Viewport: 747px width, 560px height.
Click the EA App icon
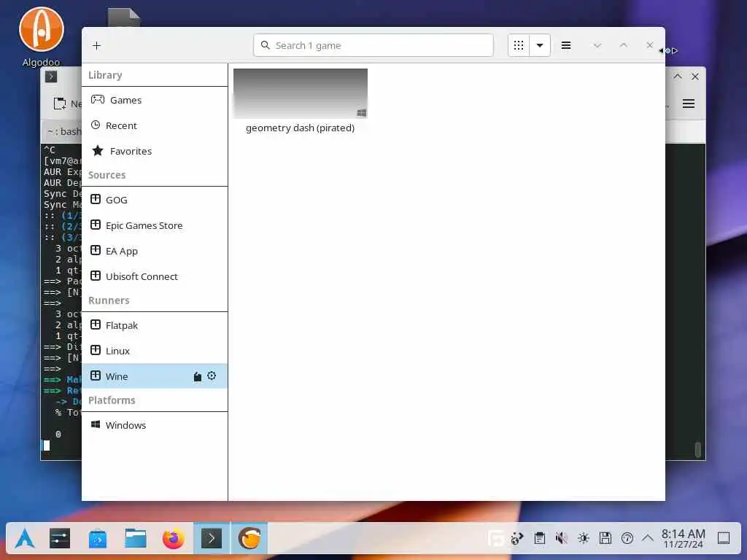(x=96, y=251)
